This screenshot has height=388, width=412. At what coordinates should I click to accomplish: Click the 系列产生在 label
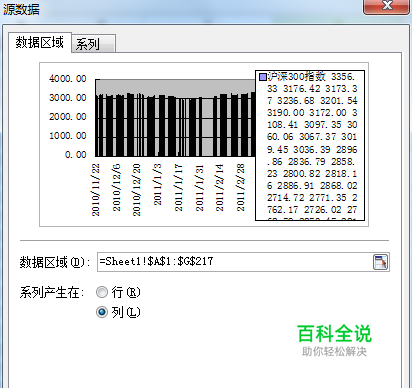point(52,293)
